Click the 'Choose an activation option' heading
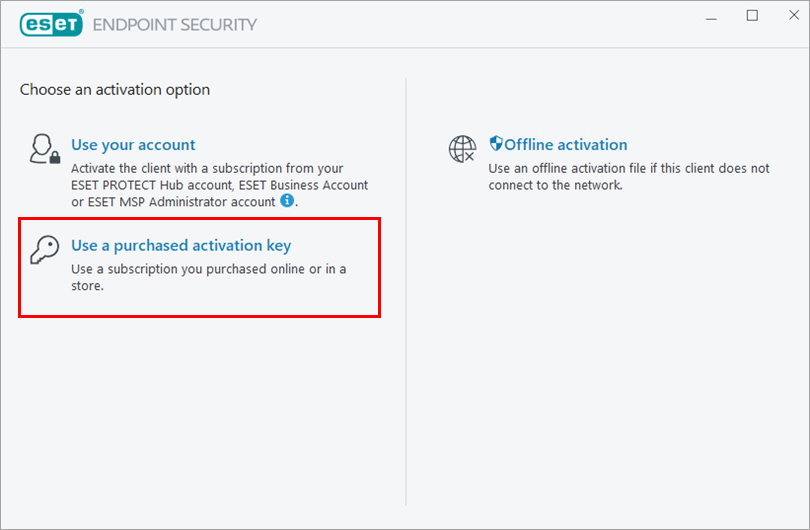 point(115,90)
